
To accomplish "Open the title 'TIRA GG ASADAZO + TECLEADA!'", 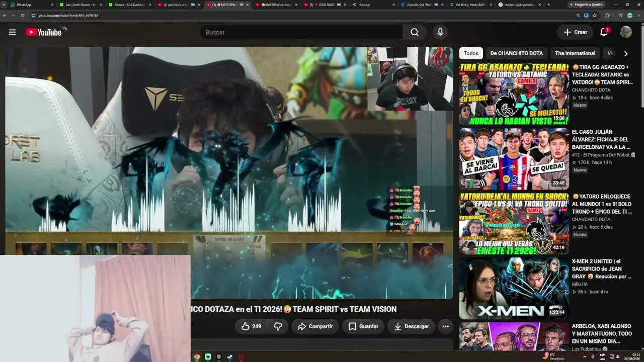I will click(602, 74).
